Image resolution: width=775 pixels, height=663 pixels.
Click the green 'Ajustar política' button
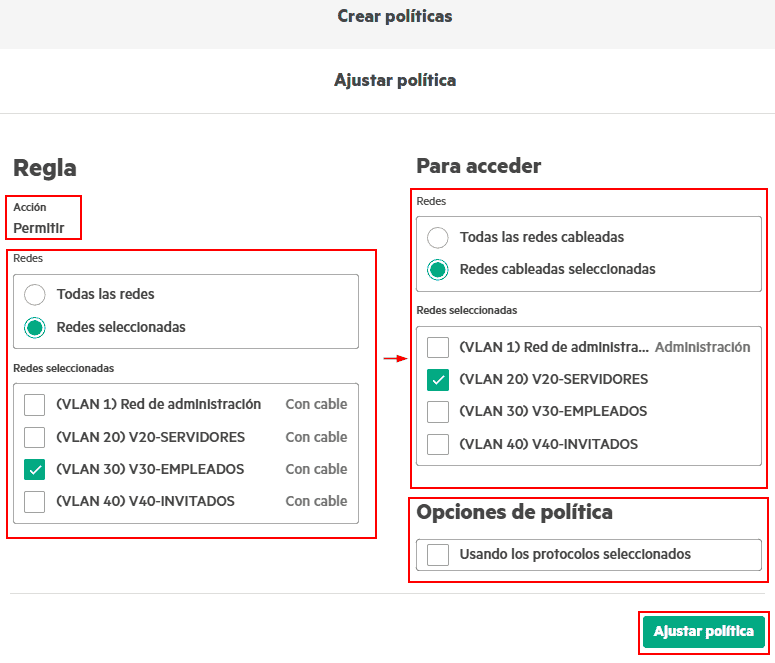pyautogui.click(x=703, y=632)
